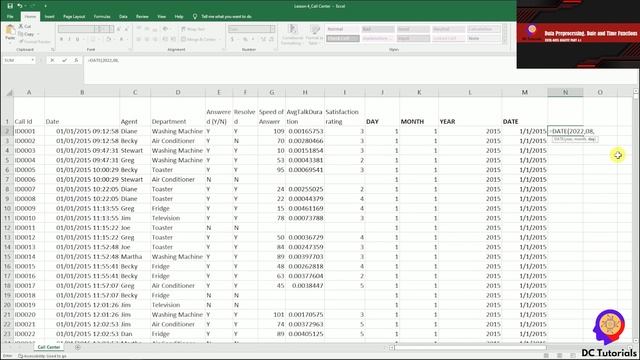Click the Tell me lightbulb icon
The width and height of the screenshot is (640, 360).
coord(195,16)
